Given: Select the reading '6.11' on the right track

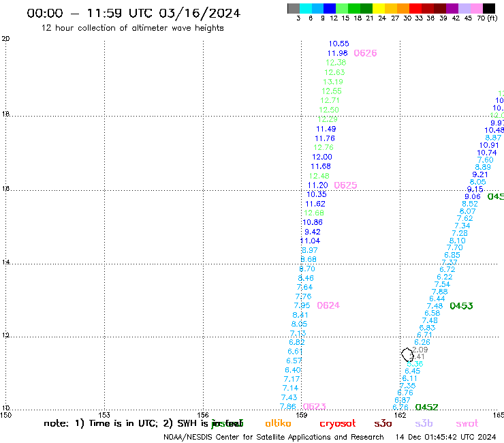Looking at the screenshot, I should pos(410,378).
